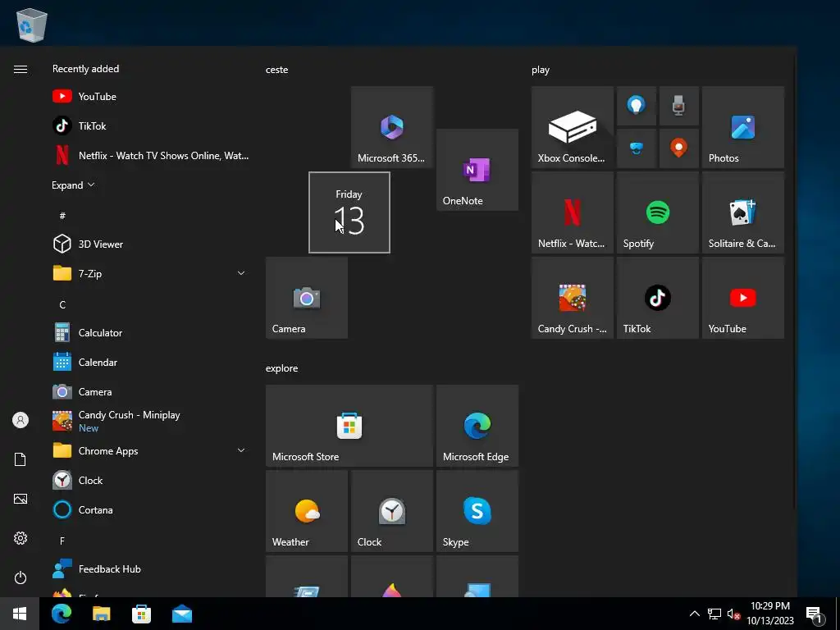Open Settings gear in Start sidebar

(x=21, y=538)
